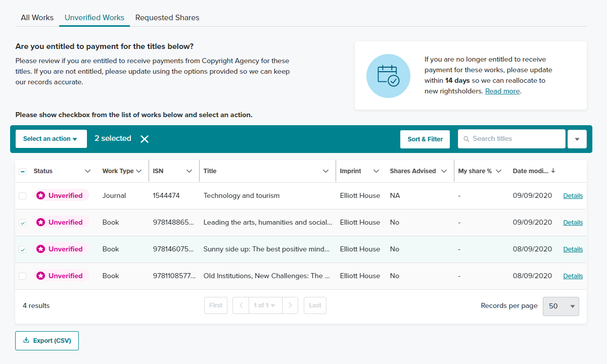
Task: Expand the ISN column menu
Action: pos(190,171)
